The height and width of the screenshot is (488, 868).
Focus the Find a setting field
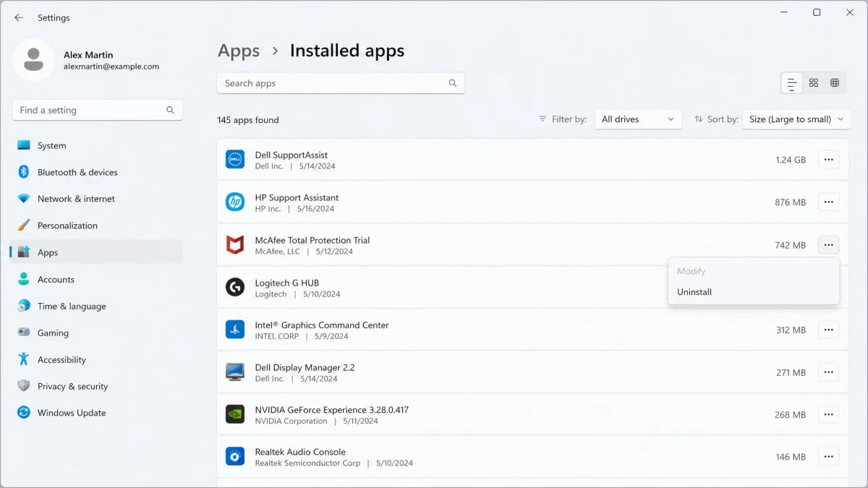[97, 111]
